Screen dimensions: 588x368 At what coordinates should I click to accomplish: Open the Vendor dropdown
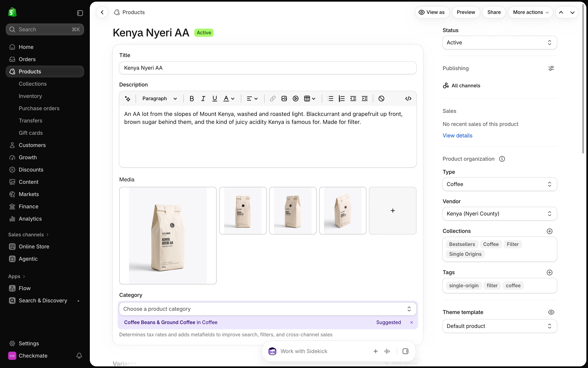tap(500, 214)
